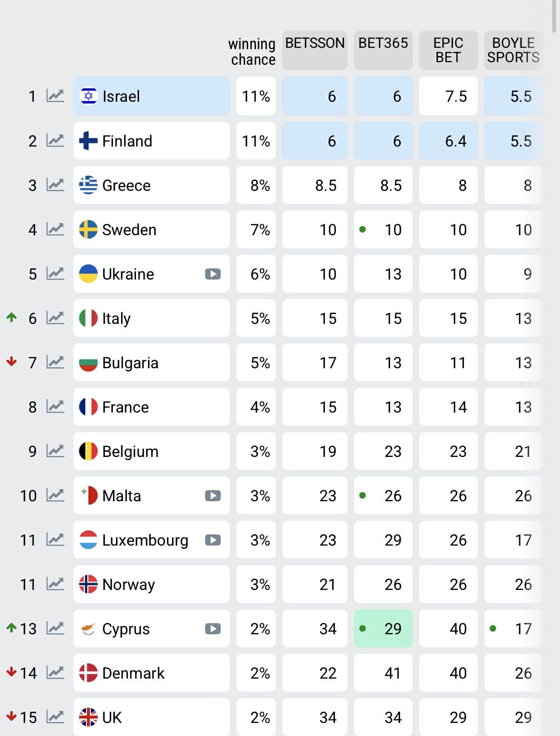The height and width of the screenshot is (736, 560).
Task: Open the trend chart icon for Italy
Action: click(x=55, y=318)
